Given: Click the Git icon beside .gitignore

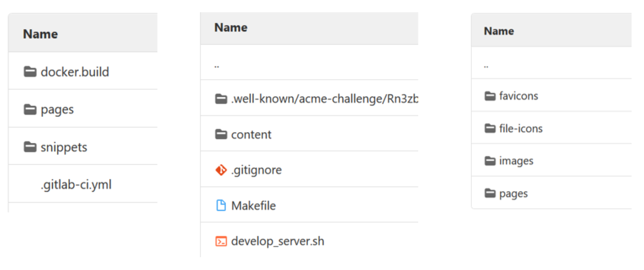Looking at the screenshot, I should point(221,170).
